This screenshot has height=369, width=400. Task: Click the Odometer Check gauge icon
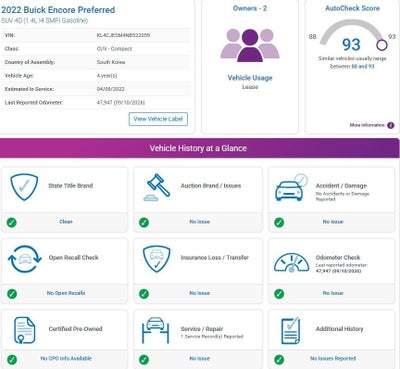(x=291, y=263)
